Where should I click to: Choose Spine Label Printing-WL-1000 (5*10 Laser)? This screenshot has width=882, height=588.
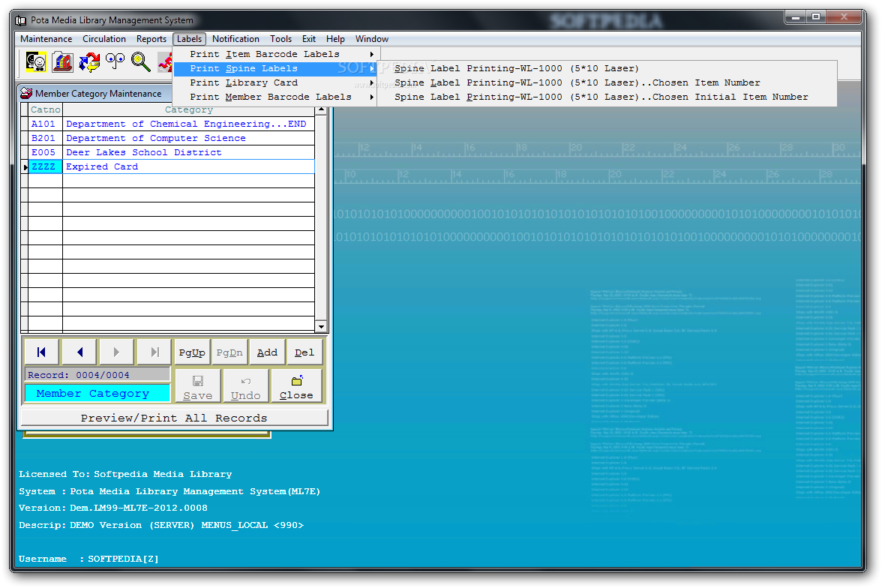(x=607, y=69)
